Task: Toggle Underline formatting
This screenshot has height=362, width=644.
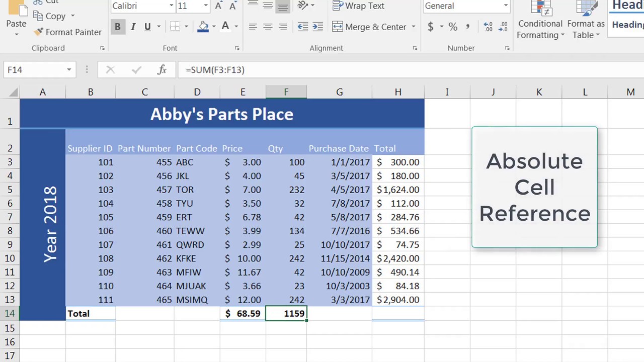Action: click(147, 27)
